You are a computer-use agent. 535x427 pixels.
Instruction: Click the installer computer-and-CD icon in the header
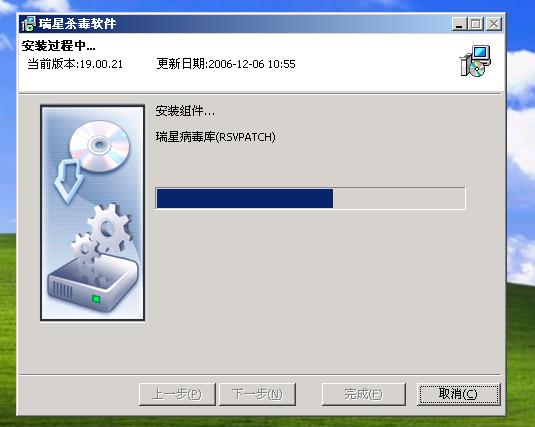click(475, 61)
